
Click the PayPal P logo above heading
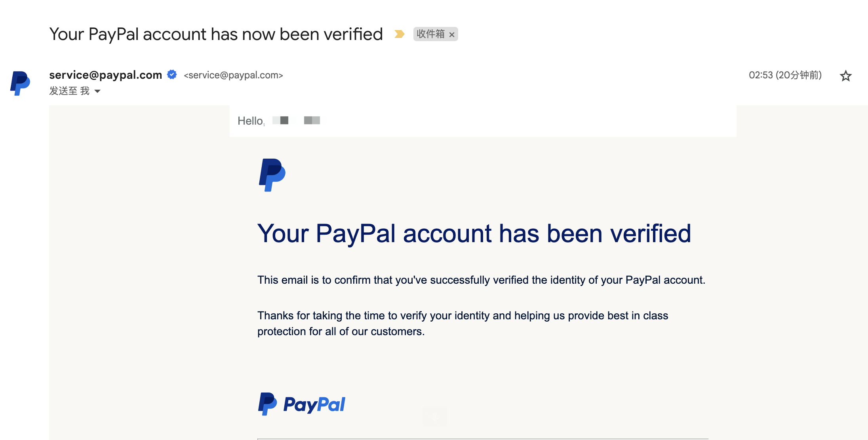point(272,175)
